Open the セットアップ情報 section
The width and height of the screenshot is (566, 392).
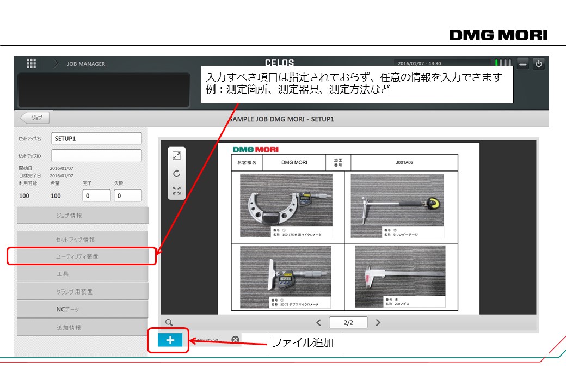(83, 240)
